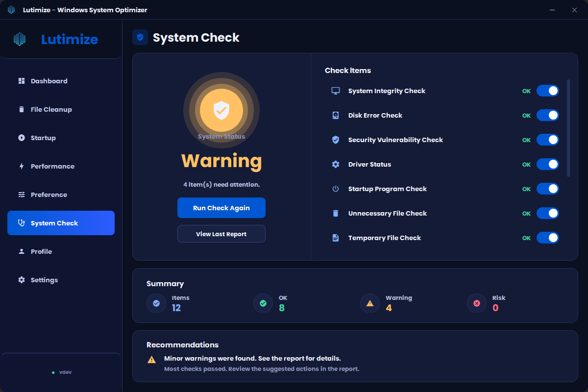Turn off the Driver Status toggle
This screenshot has height=392, width=588.
[x=548, y=164]
